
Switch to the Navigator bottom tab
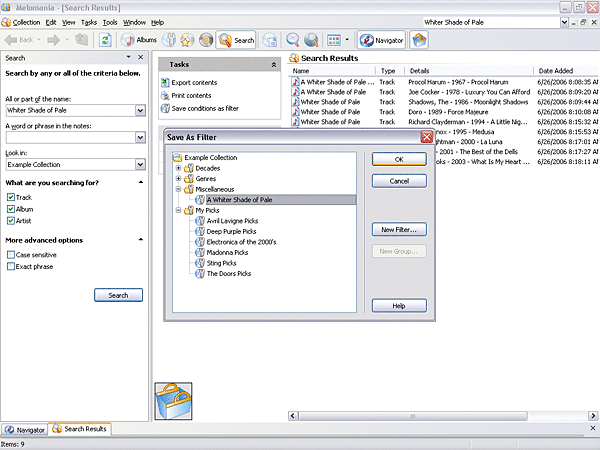click(x=25, y=429)
